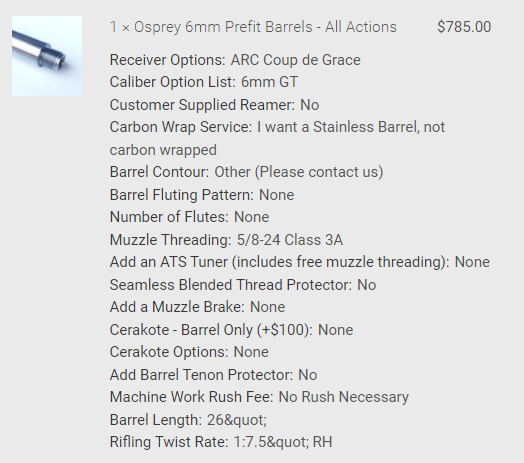Screen dimensions: 524x463
Task: Click the Customer Supplied Reamer: No line
Action: [214, 105]
